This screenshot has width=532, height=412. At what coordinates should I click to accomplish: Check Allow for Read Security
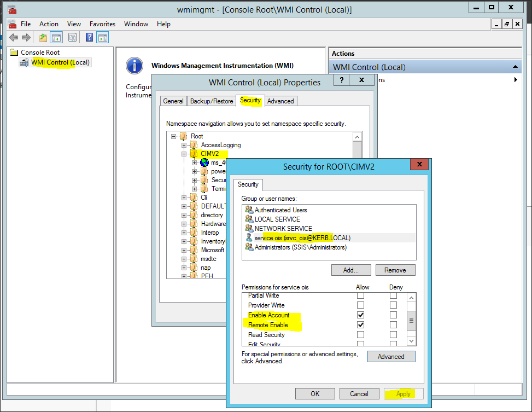360,334
